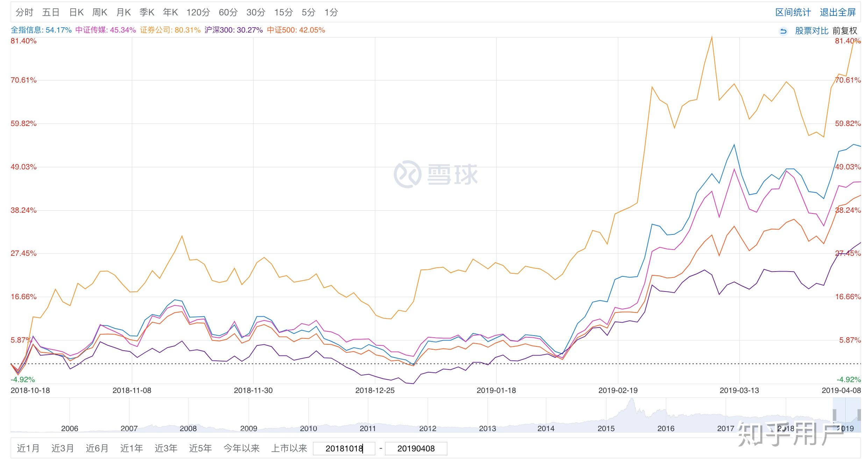Select the 1分 interval
The image size is (868, 464).
331,13
